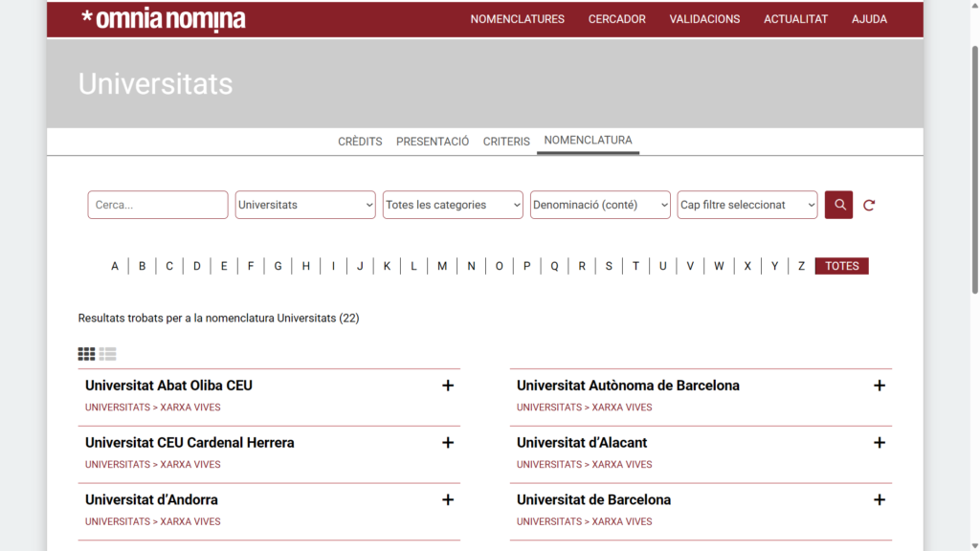The height and width of the screenshot is (551, 980).
Task: Click the Cerca search input field
Action: tap(157, 205)
